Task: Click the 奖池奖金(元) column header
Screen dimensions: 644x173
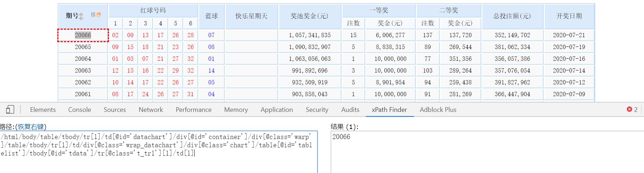Action: point(310,16)
